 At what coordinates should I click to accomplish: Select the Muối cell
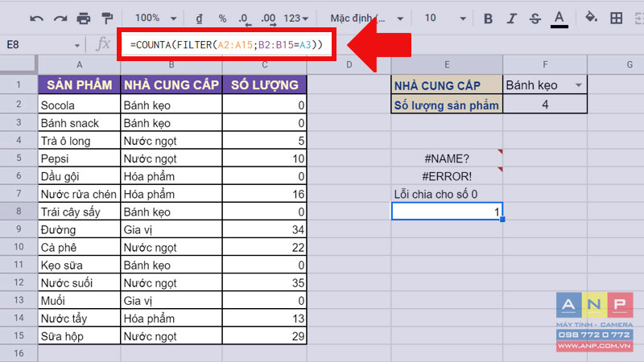pos(79,300)
